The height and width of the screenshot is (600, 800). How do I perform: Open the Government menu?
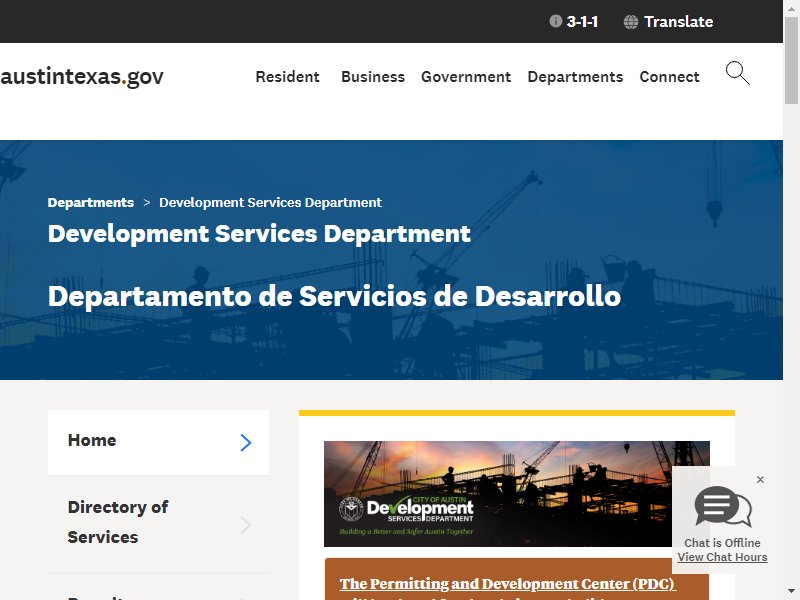pyautogui.click(x=466, y=77)
